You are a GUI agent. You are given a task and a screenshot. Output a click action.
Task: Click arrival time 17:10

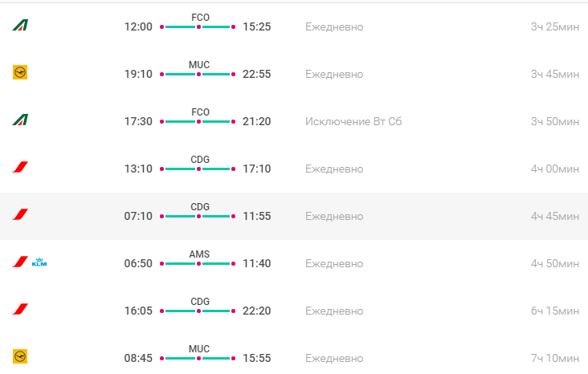[257, 169]
